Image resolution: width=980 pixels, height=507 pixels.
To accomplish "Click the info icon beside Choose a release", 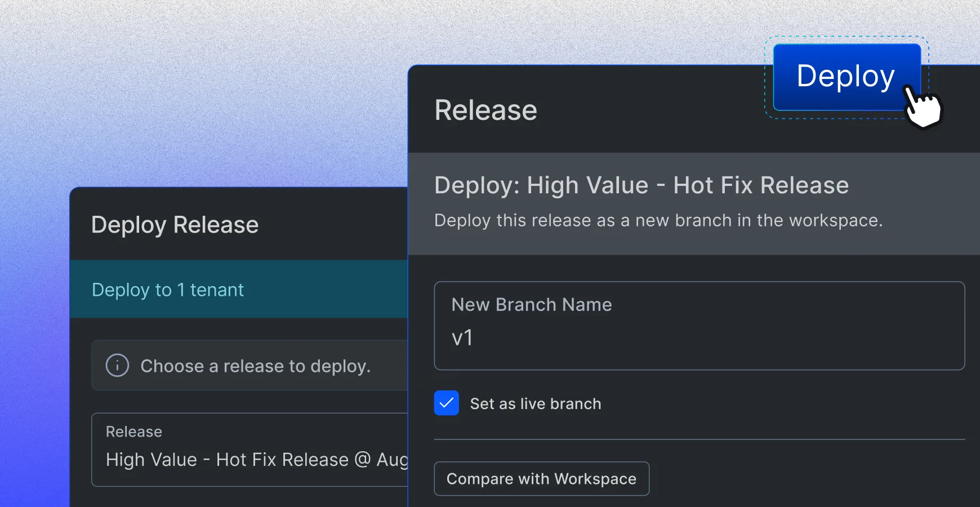I will pos(117,366).
